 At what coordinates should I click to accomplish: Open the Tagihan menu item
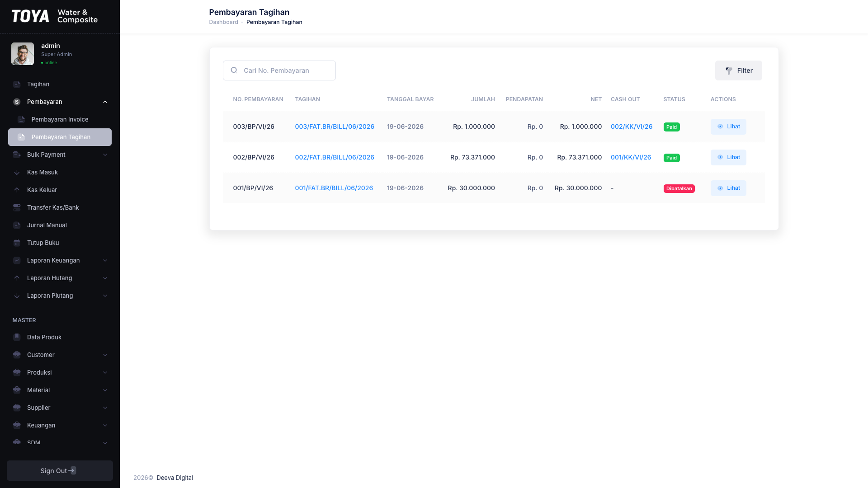(60, 84)
